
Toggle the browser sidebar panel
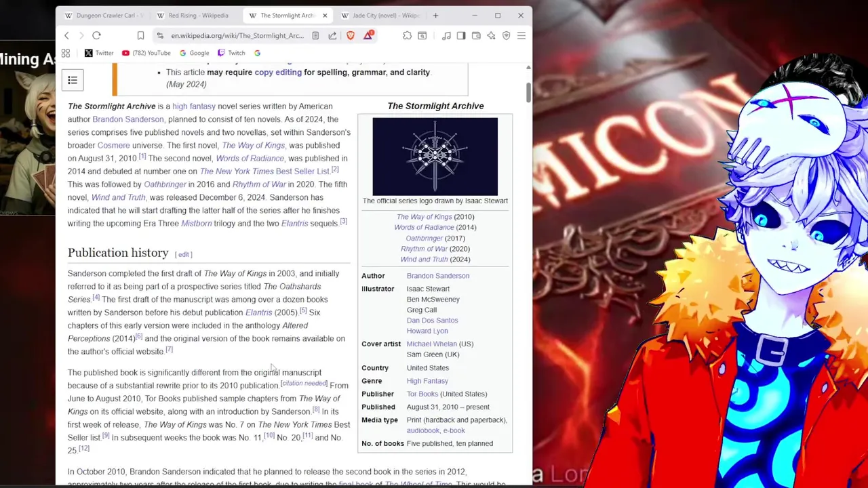[461, 35]
